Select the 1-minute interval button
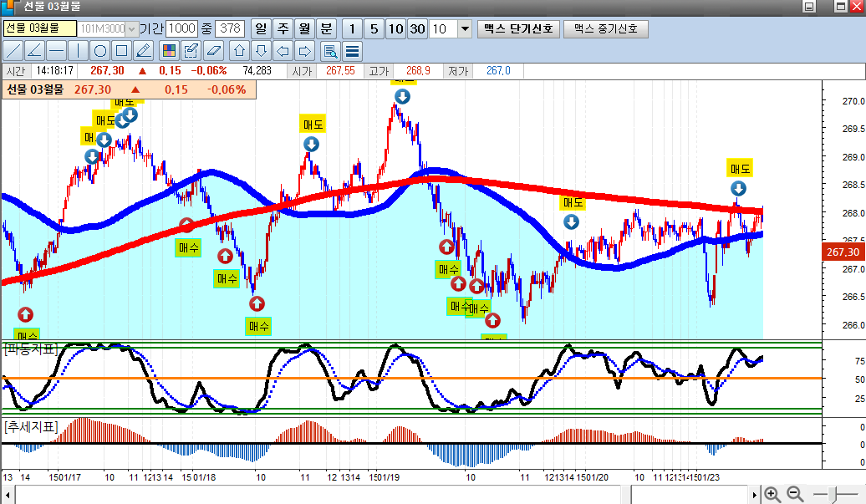Screen dimensions: 866x504 click(x=353, y=28)
